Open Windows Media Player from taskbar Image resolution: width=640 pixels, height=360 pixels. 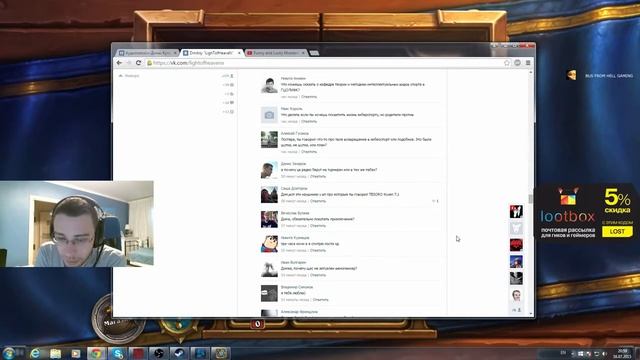click(x=76, y=353)
